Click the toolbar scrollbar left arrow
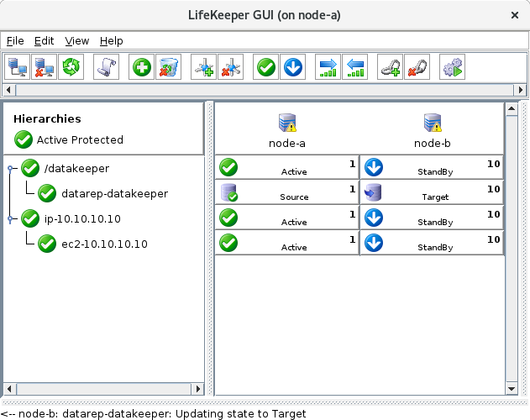 click(x=8, y=90)
